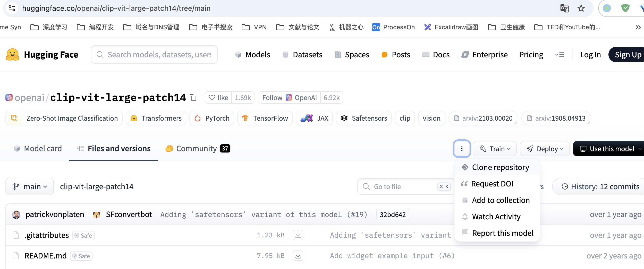This screenshot has width=644, height=269.
Task: Click the green shield extension icon
Action: click(x=625, y=8)
